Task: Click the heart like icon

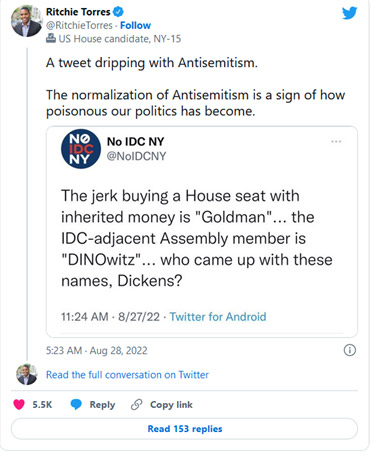Action: pos(19,404)
